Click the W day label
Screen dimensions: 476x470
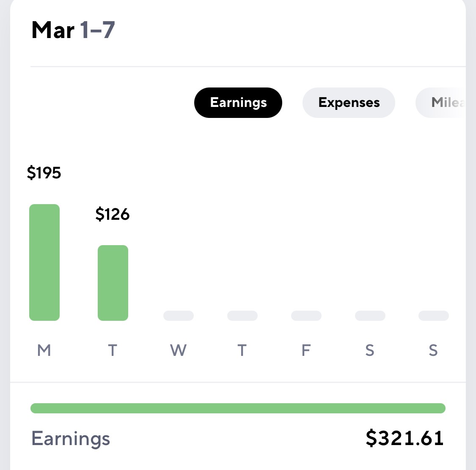pos(178,350)
